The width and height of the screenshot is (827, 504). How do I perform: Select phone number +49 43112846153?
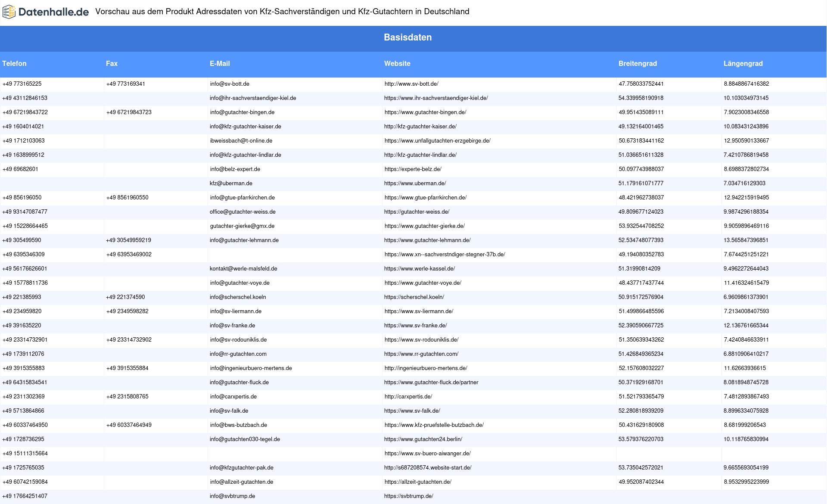pos(25,98)
